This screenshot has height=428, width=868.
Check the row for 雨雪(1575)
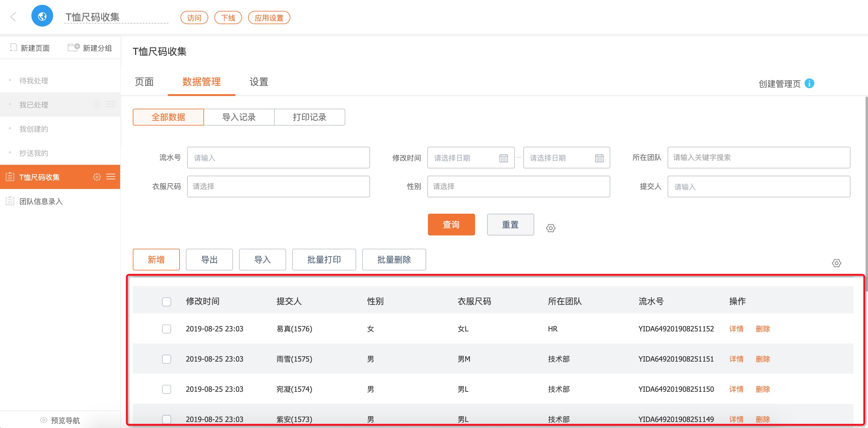click(x=167, y=359)
